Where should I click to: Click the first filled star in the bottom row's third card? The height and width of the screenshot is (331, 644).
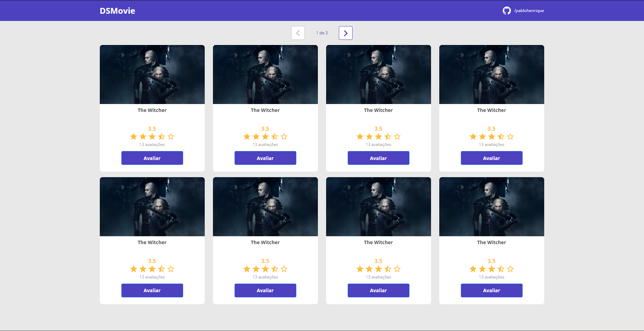click(360, 269)
